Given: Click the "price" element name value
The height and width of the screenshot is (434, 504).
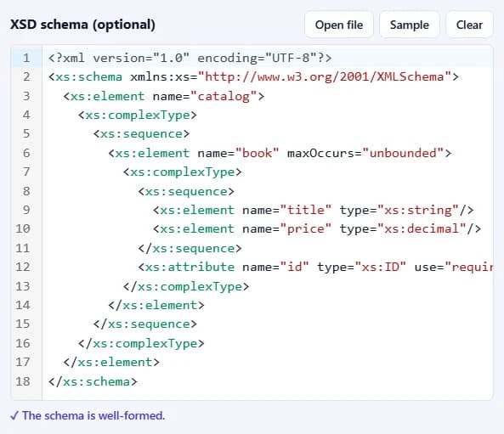Looking at the screenshot, I should pos(305,228).
